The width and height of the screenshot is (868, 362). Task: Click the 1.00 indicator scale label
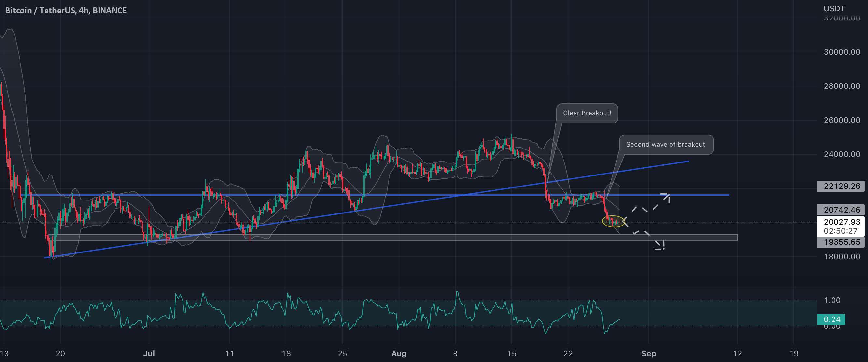(x=832, y=300)
